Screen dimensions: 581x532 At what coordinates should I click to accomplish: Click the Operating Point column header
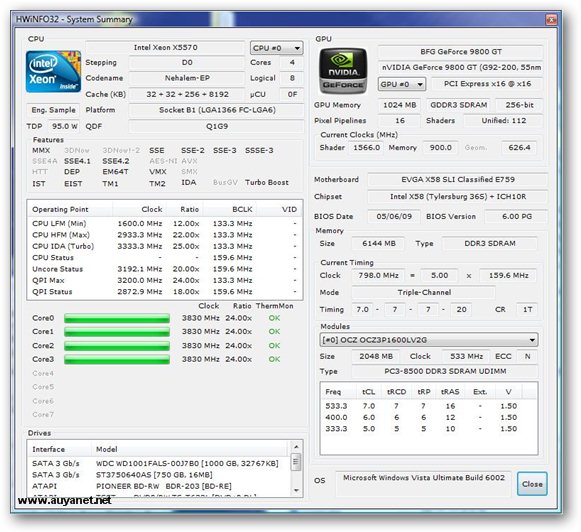(x=70, y=209)
